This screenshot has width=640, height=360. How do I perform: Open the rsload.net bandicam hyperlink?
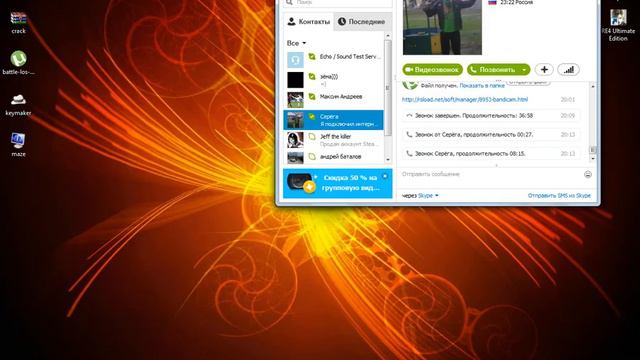point(465,99)
